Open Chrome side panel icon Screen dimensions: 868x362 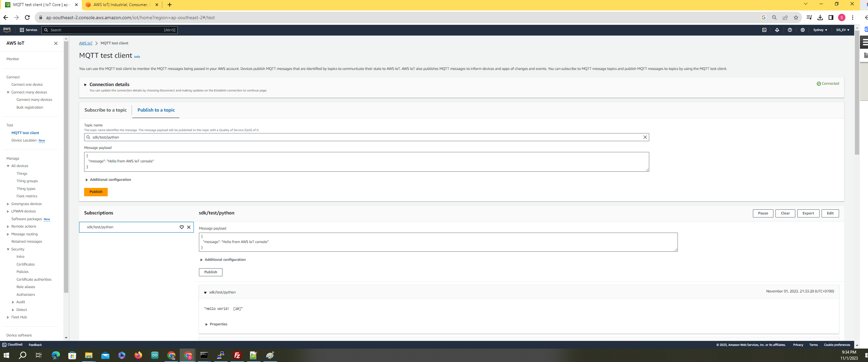[x=831, y=17]
